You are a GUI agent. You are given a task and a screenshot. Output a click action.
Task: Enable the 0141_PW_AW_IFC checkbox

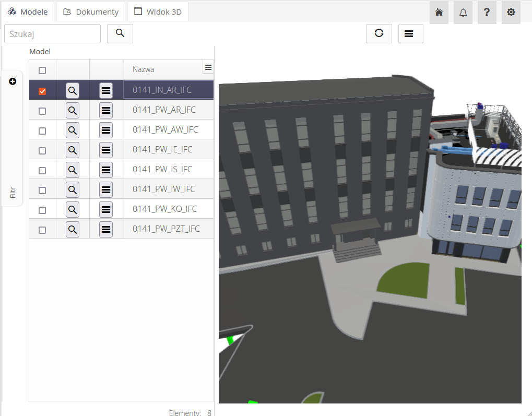click(x=42, y=130)
